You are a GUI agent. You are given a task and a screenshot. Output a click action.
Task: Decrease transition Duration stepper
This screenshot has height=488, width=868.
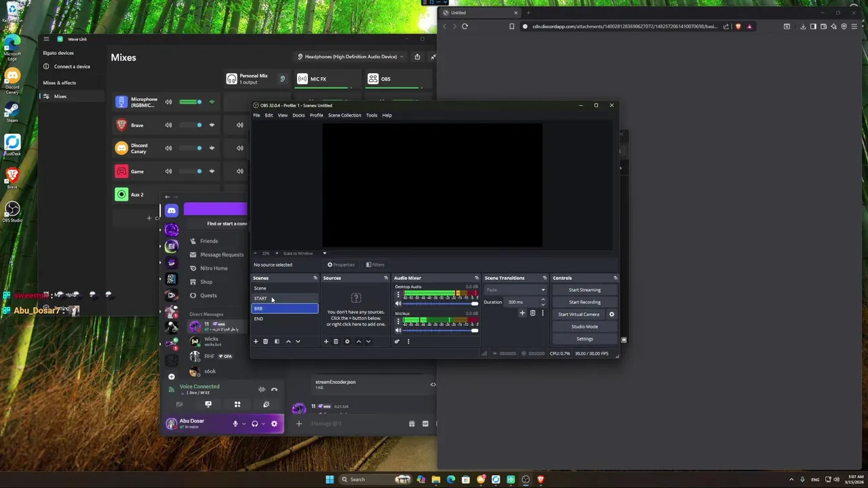542,304
